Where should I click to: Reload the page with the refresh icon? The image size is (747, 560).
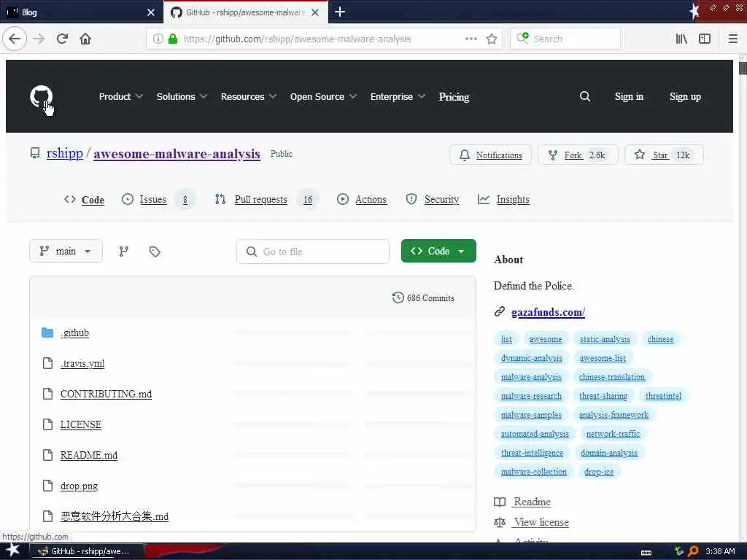(x=62, y=39)
